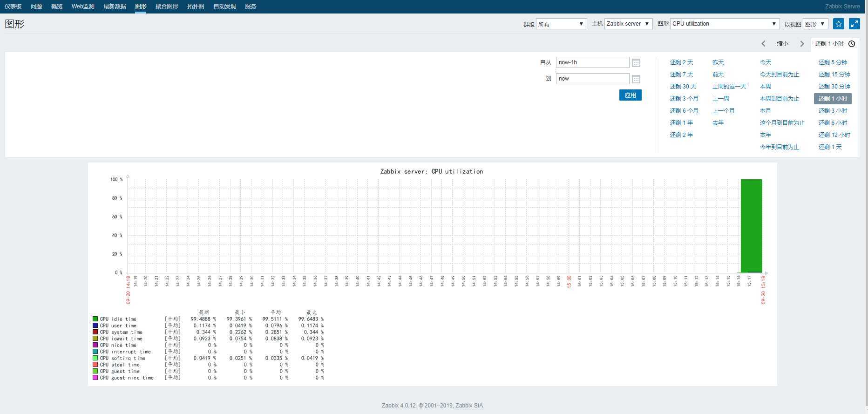
Task: Open 问题 in the top menu
Action: (x=36, y=7)
